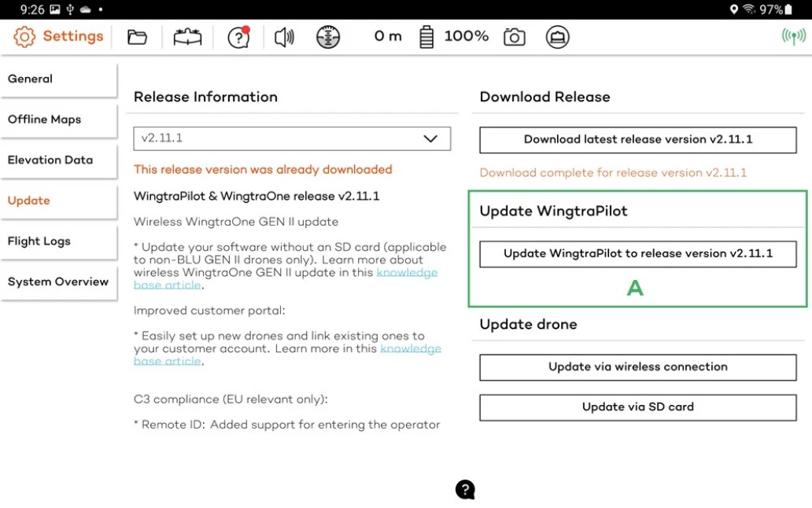Expand the v2.11.1 release version dropdown
The height and width of the screenshot is (508, 812).
292,138
